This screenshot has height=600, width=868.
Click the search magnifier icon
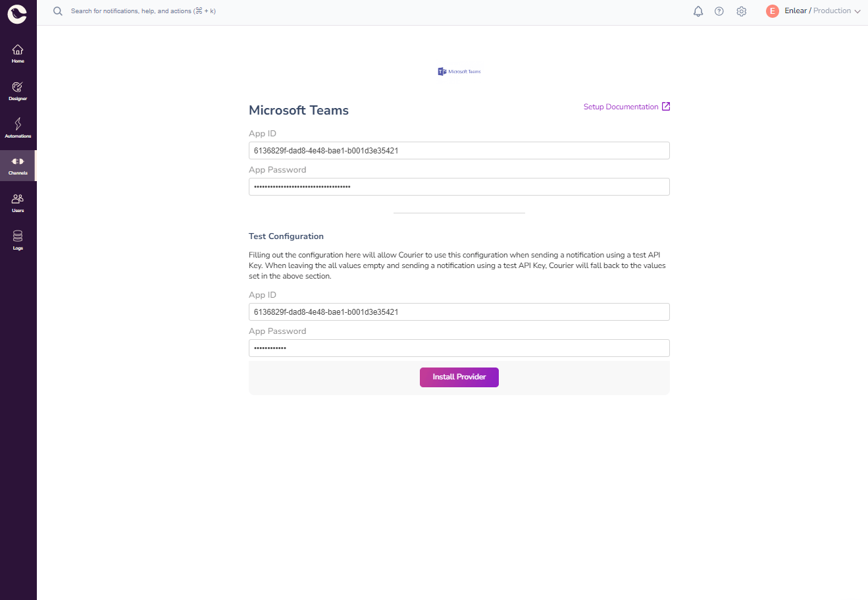pos(58,11)
